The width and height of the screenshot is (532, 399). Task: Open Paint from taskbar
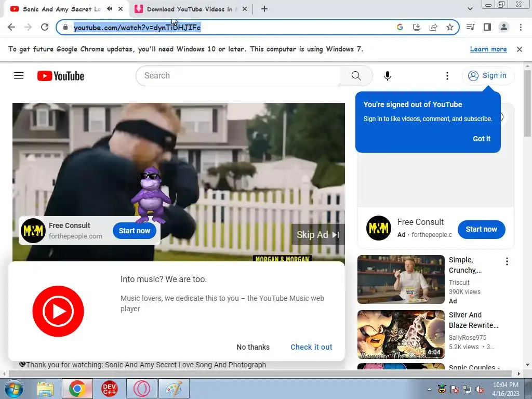174,389
